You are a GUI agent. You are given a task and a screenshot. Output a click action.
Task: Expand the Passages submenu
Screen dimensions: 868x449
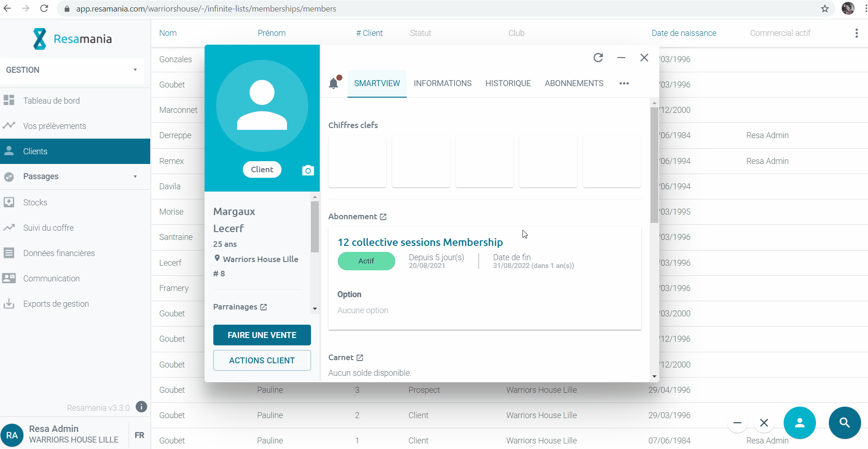pyautogui.click(x=135, y=176)
